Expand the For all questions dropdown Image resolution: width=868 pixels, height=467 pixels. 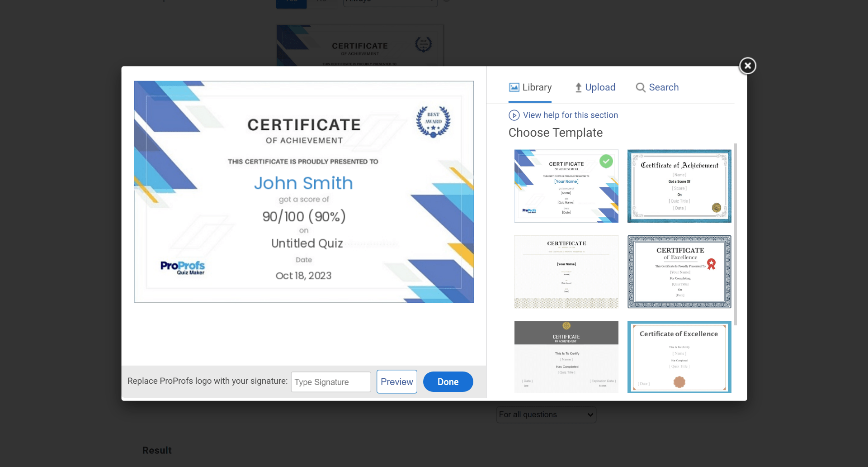[546, 415]
